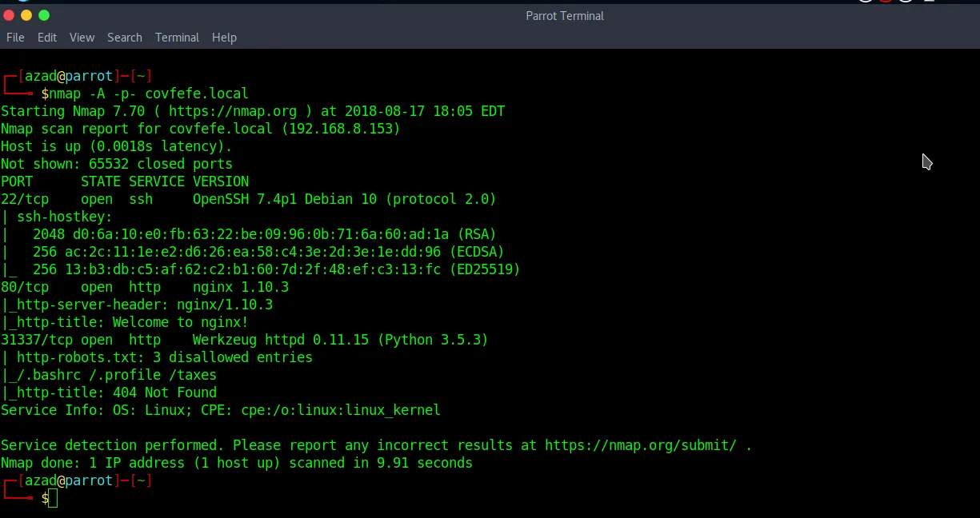The image size is (980, 518).
Task: Click the PORT STATE SERVICE VERSION header
Action: coord(125,181)
